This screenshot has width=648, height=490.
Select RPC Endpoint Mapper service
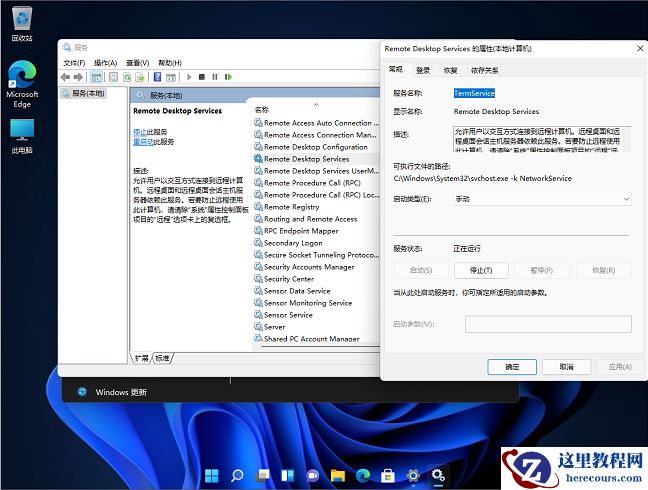click(316, 231)
